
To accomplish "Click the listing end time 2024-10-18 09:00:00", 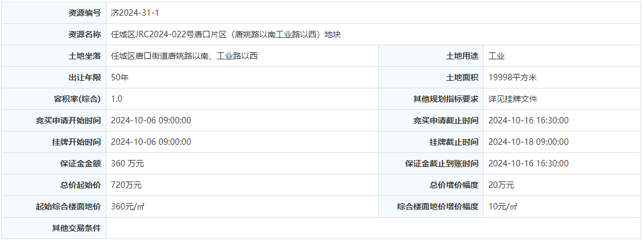I will coord(528,142).
